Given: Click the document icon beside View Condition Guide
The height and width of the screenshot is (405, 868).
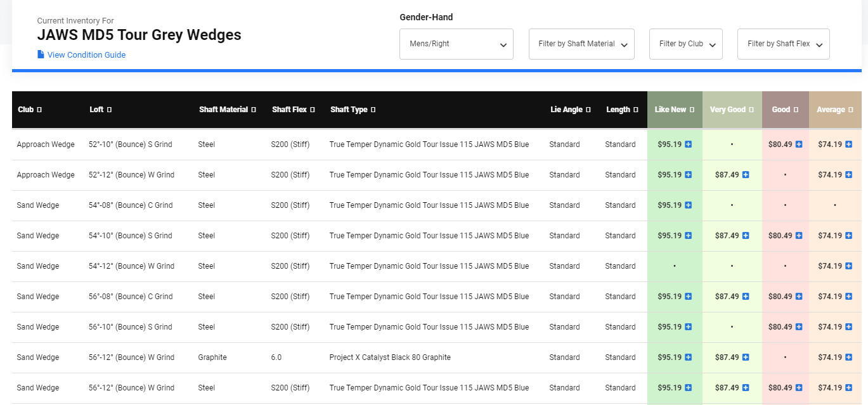Looking at the screenshot, I should pyautogui.click(x=41, y=55).
